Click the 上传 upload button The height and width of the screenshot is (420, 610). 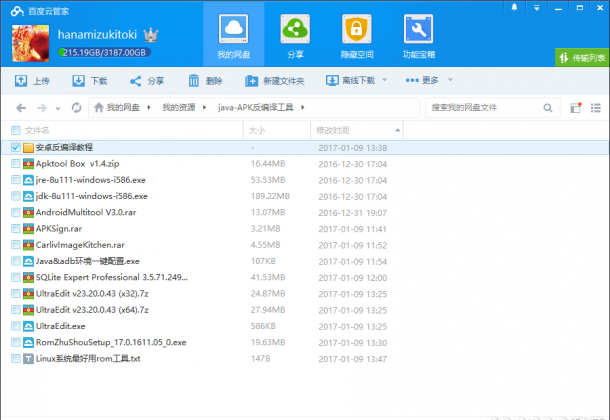[32, 81]
